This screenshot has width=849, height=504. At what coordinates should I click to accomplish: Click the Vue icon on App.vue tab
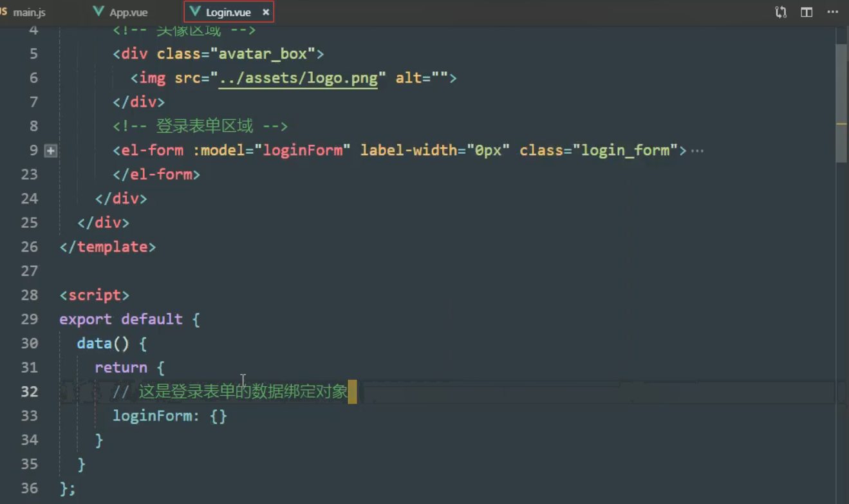98,12
